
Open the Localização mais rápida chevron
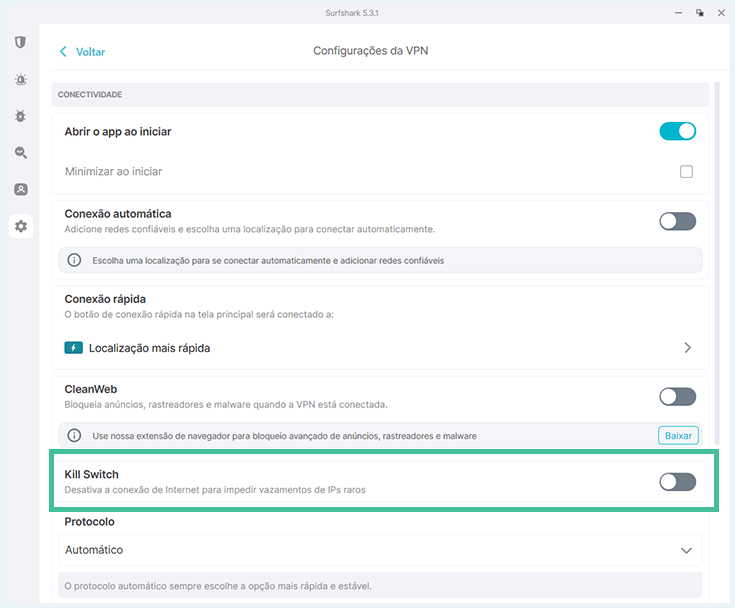[688, 348]
